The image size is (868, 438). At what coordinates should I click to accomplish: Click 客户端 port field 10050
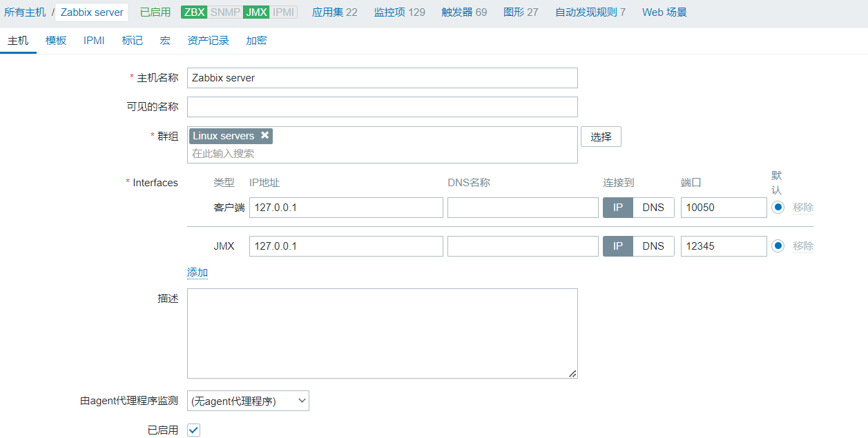point(724,208)
